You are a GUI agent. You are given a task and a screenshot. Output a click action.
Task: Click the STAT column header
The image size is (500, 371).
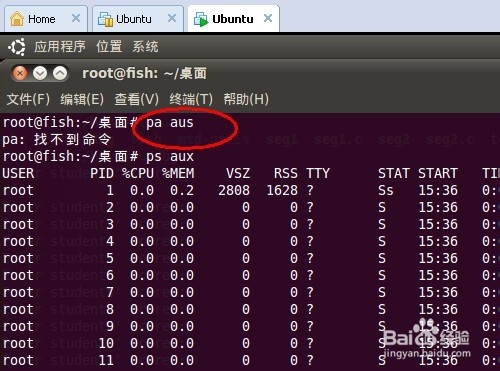coord(394,173)
